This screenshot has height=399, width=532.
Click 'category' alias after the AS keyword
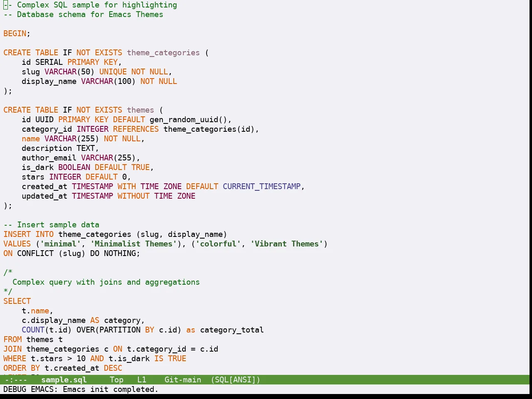coord(122,320)
